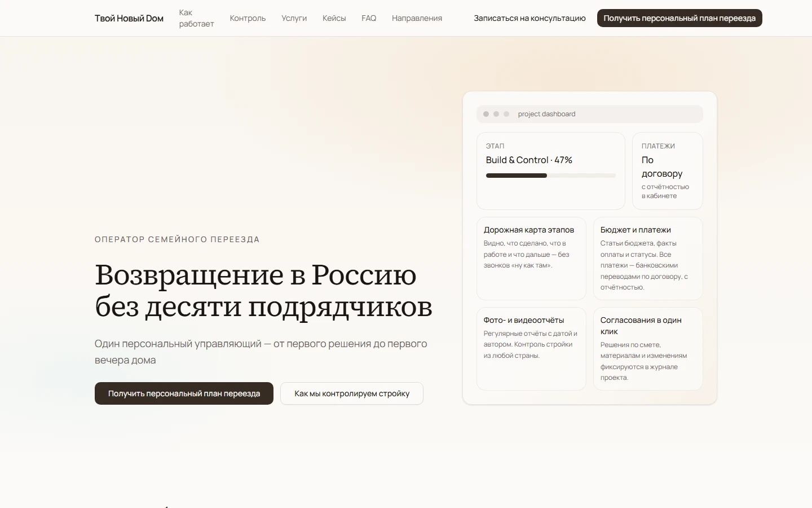Open the Бюджет и платежи card
The image size is (812, 508).
(648, 259)
